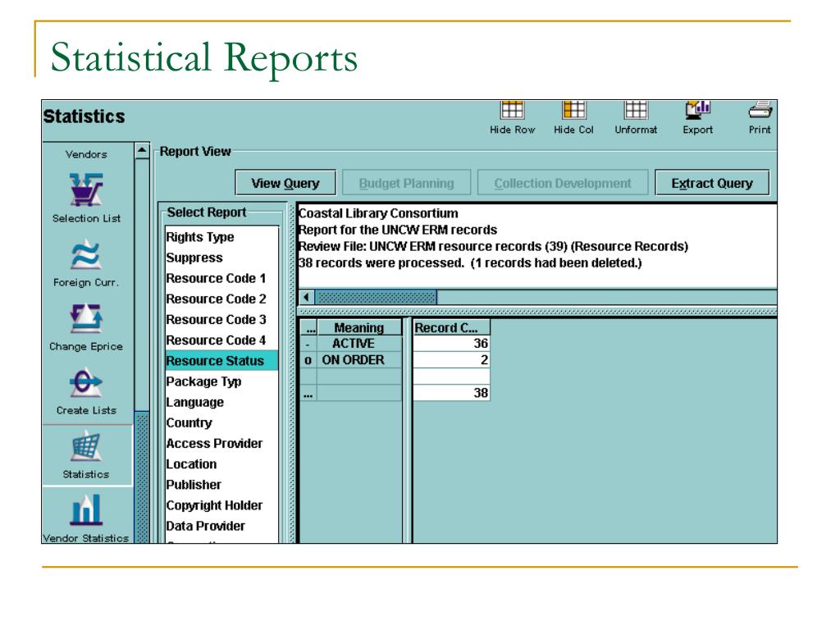Click sidebar scroll up arrow
This screenshot has height=630, width=840.
coord(141,151)
